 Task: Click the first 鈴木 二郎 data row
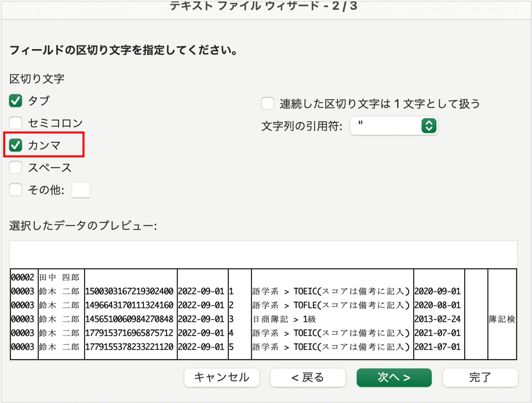click(59, 291)
